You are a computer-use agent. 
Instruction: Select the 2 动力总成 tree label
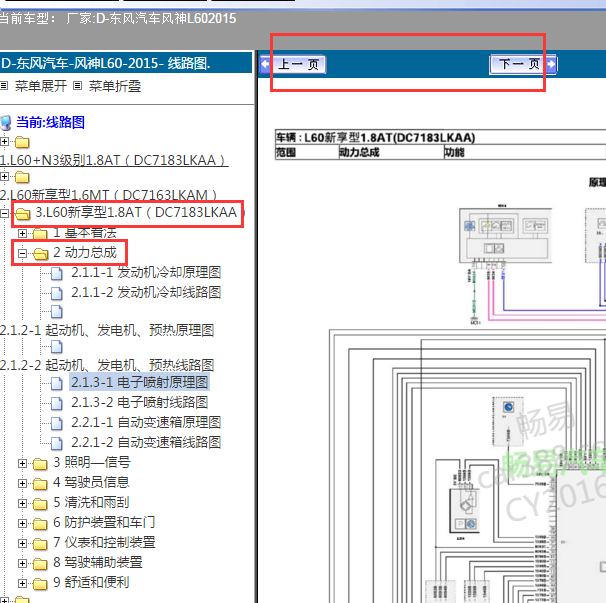tap(85, 252)
